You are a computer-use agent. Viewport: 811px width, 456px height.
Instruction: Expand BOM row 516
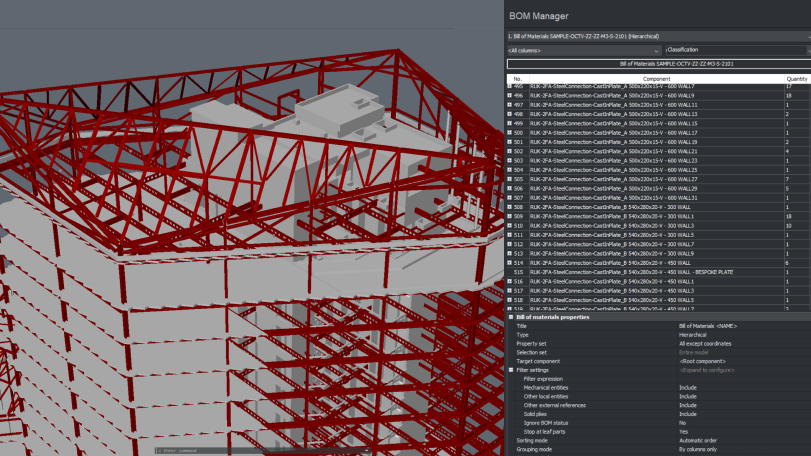[509, 282]
